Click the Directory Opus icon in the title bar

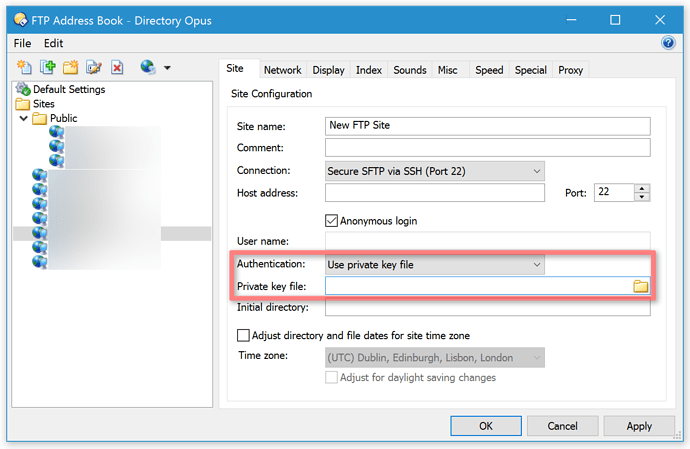pyautogui.click(x=21, y=20)
